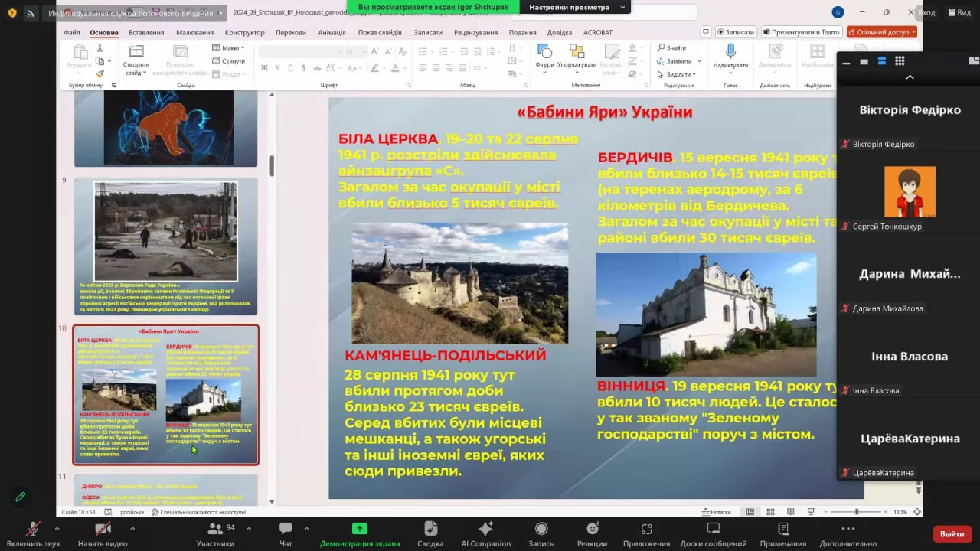Select single speaker view in video panel
The image size is (980, 551).
[x=864, y=61]
